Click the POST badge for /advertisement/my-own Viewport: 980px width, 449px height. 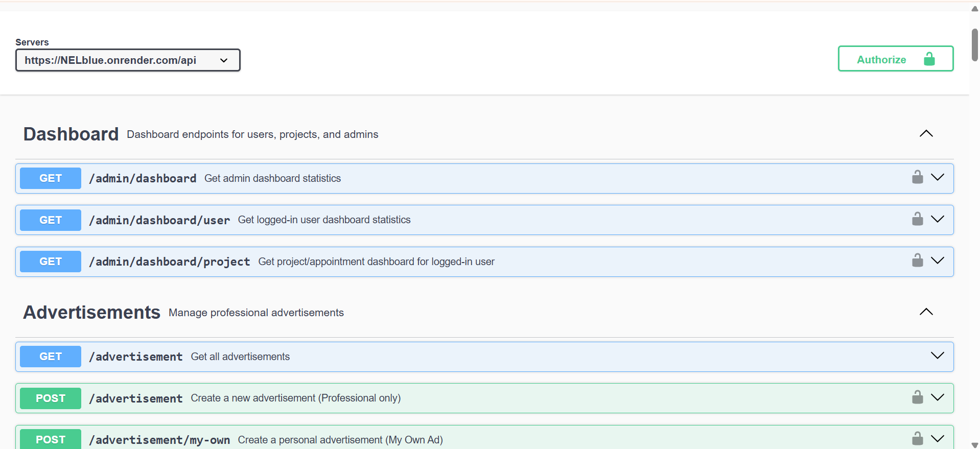51,439
